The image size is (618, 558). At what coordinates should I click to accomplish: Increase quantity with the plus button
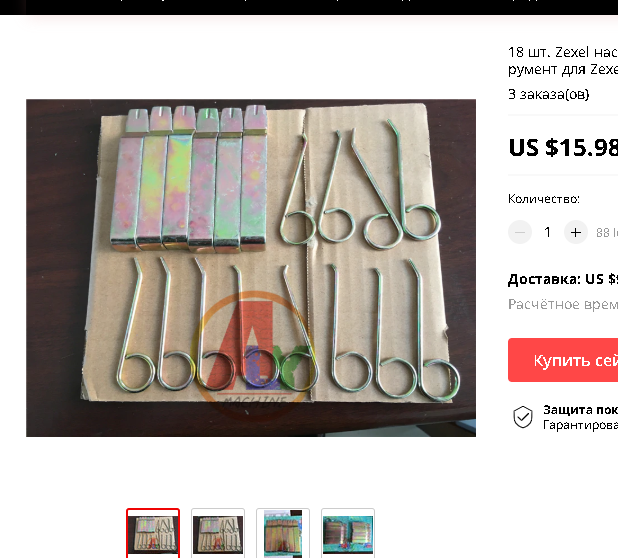pyautogui.click(x=575, y=232)
